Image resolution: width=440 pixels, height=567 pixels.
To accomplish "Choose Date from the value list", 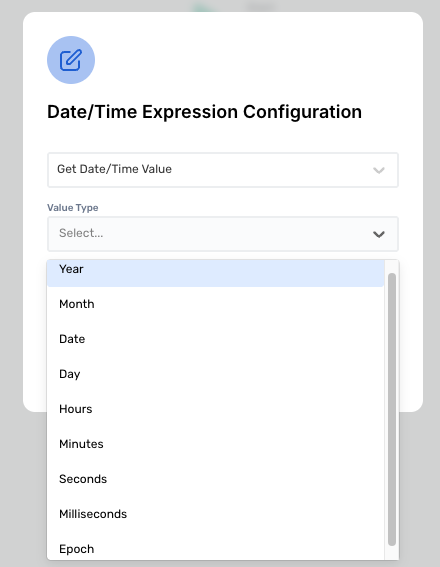I will click(215, 339).
